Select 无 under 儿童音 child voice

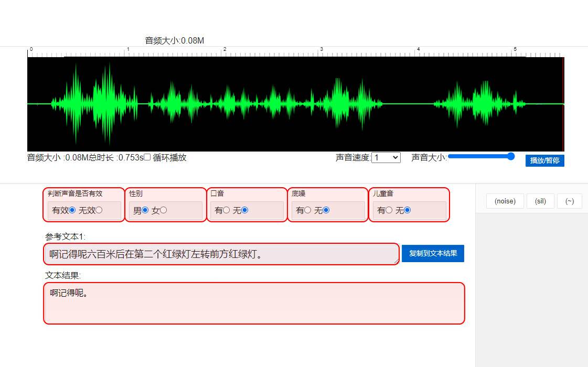(408, 210)
